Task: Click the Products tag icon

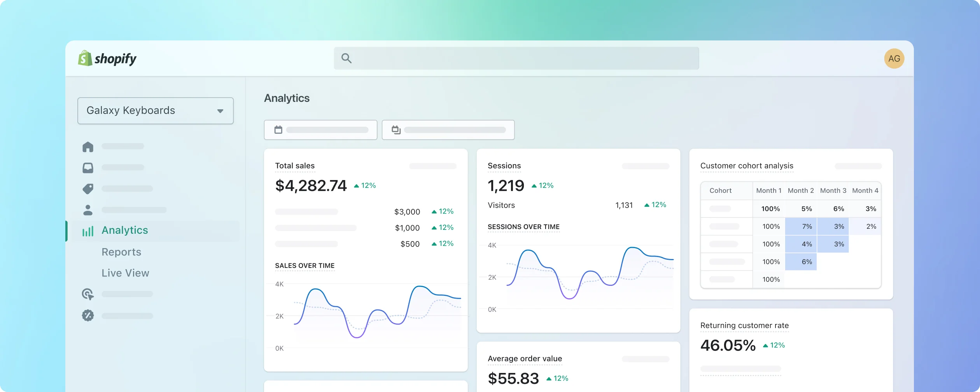Action: 88,188
